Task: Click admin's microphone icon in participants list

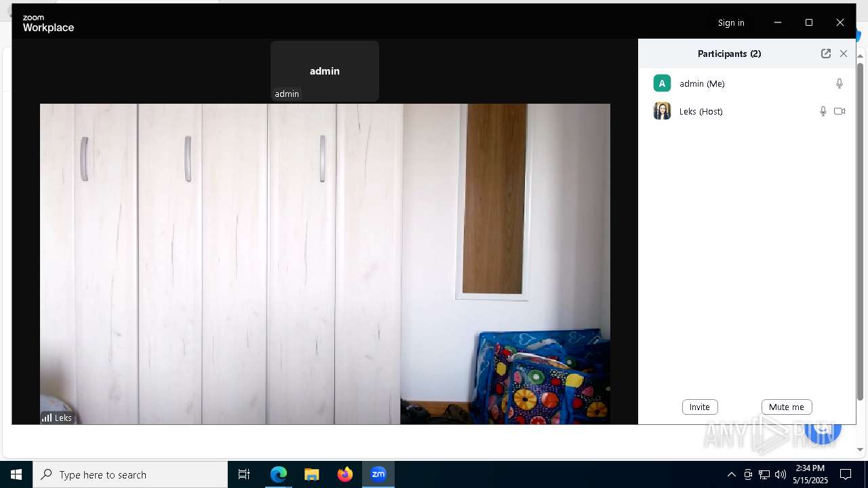Action: (840, 83)
